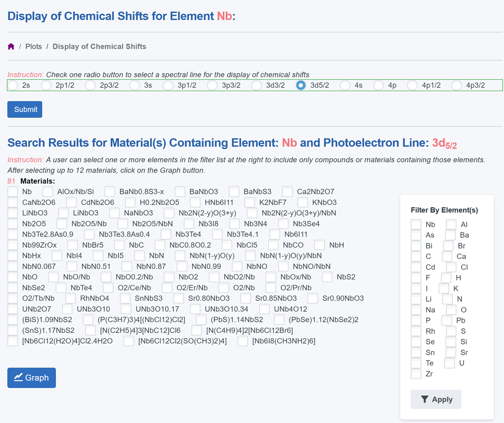Viewport: 504px width, 423px height.
Task: Select the 3s spectral line option
Action: 134,85
